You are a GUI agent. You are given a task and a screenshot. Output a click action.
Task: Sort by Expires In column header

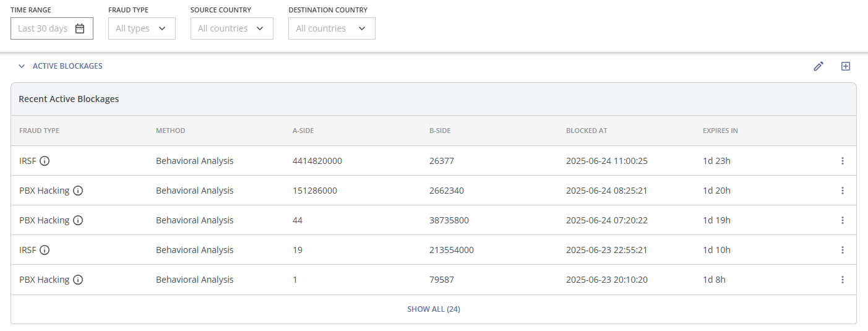pyautogui.click(x=720, y=131)
